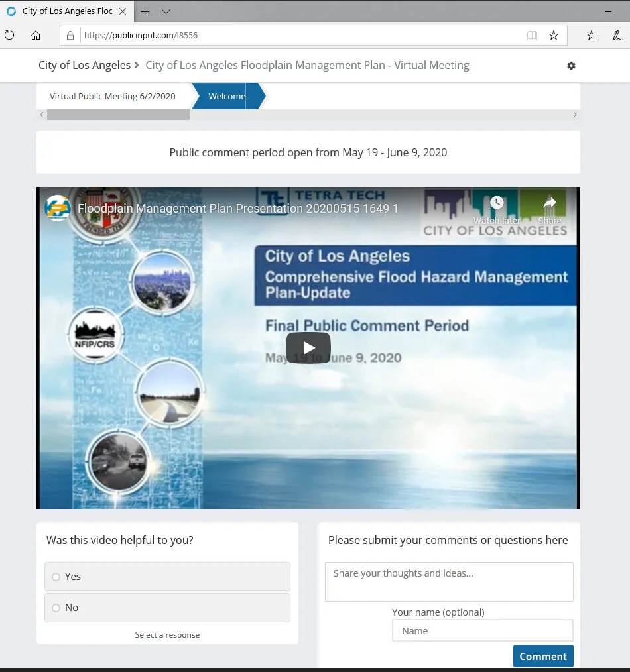Click the 'Your name (optional)' label
The image size is (630, 672).
(438, 612)
